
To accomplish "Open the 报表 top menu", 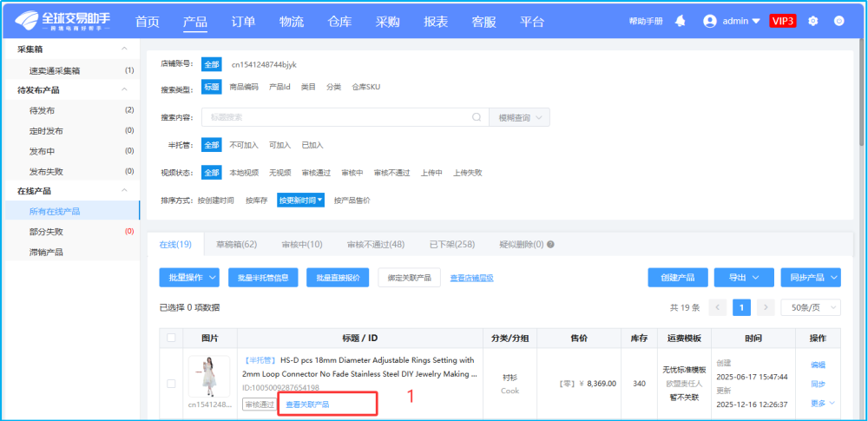I will point(437,22).
